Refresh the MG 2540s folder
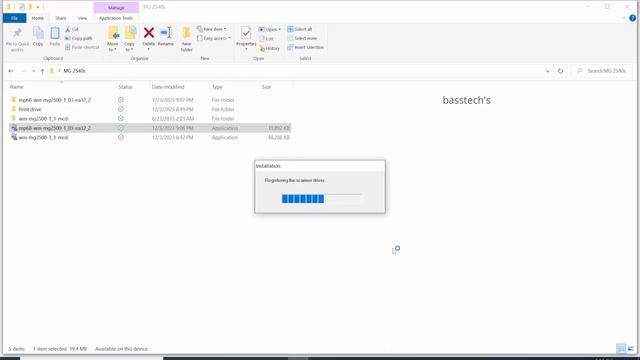 560,71
